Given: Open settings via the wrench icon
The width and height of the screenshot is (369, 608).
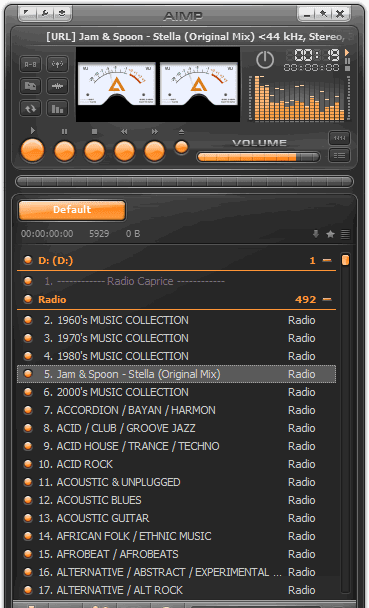Looking at the screenshot, I should pyautogui.click(x=45, y=14).
